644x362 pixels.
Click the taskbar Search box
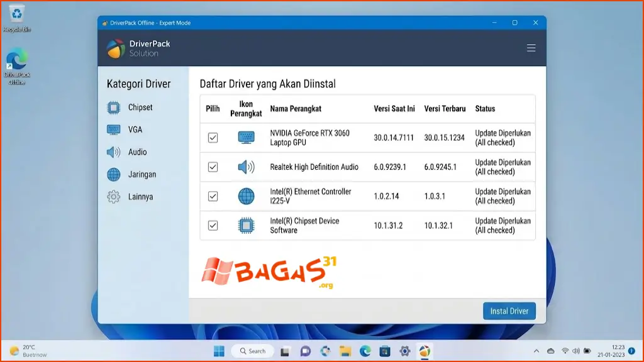click(x=253, y=351)
